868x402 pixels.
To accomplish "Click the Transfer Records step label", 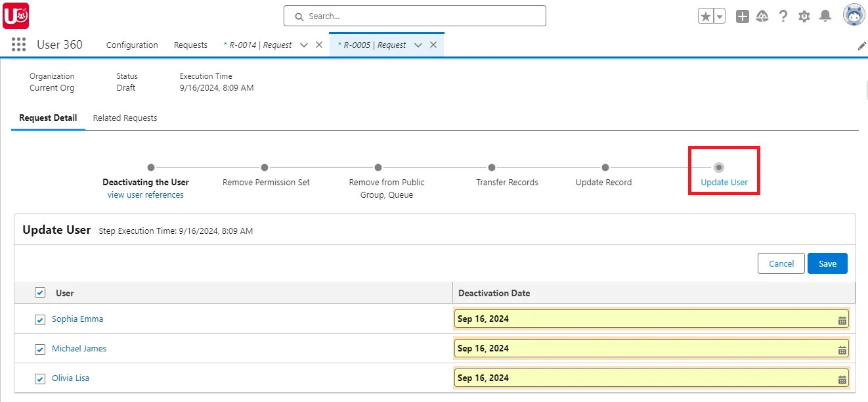I will point(507,182).
